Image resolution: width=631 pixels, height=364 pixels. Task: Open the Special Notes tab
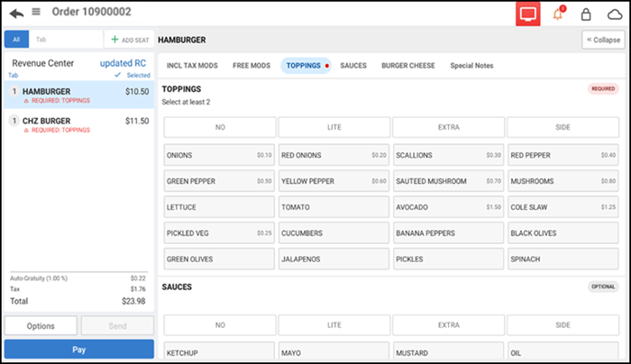point(471,66)
